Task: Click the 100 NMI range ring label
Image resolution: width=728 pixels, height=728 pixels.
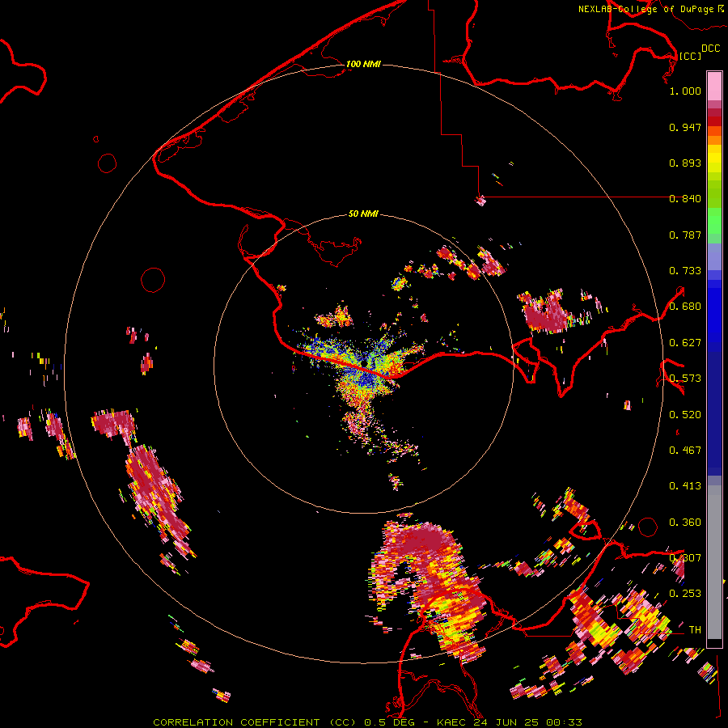Action: point(363,64)
